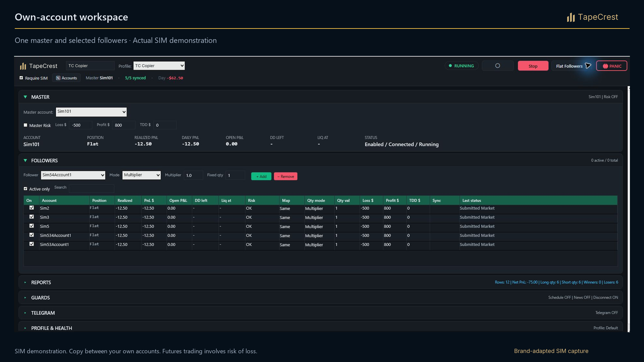
Task: Click the master Profit $ input field
Action: [123, 125]
